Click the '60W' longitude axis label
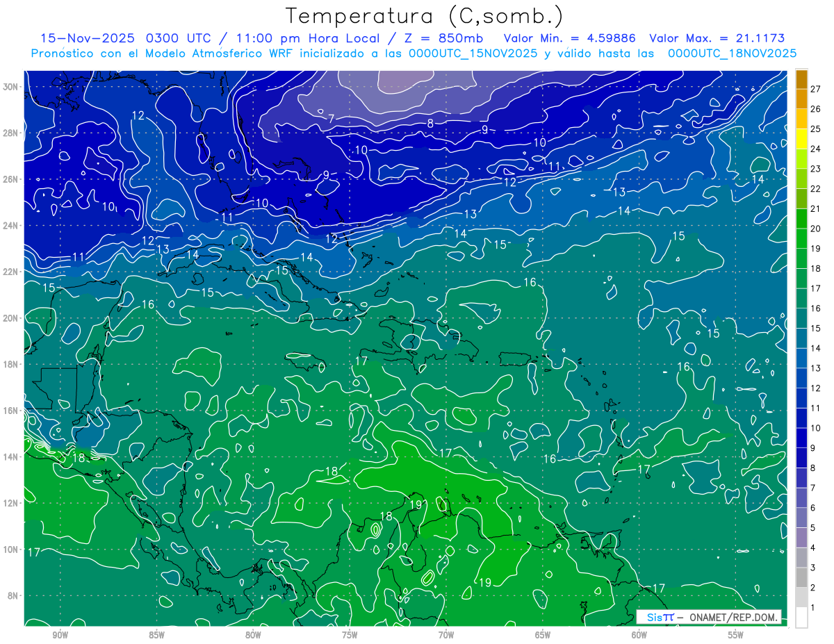The image size is (834, 644). pyautogui.click(x=639, y=635)
